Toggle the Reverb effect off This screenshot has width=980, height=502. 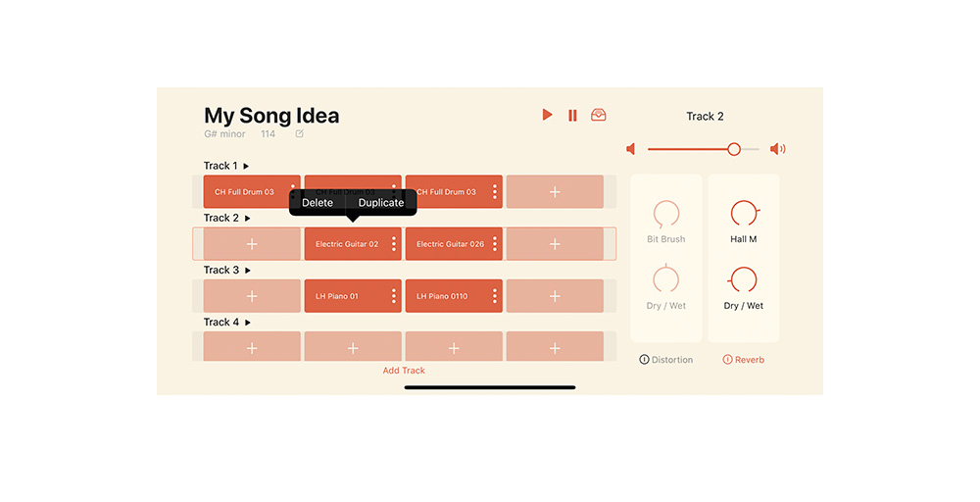pyautogui.click(x=743, y=360)
